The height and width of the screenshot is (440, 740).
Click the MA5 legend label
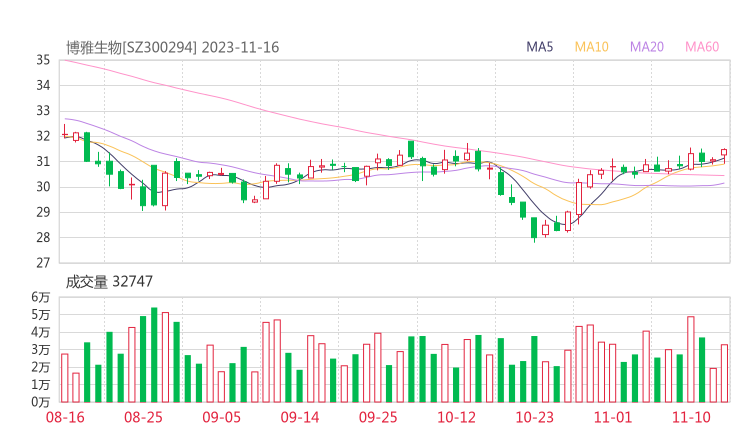(539, 47)
